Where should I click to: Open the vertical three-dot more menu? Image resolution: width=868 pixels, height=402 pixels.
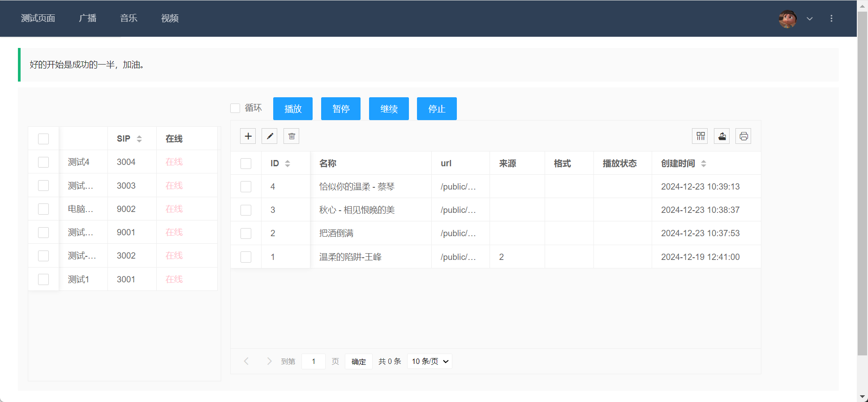tap(831, 18)
